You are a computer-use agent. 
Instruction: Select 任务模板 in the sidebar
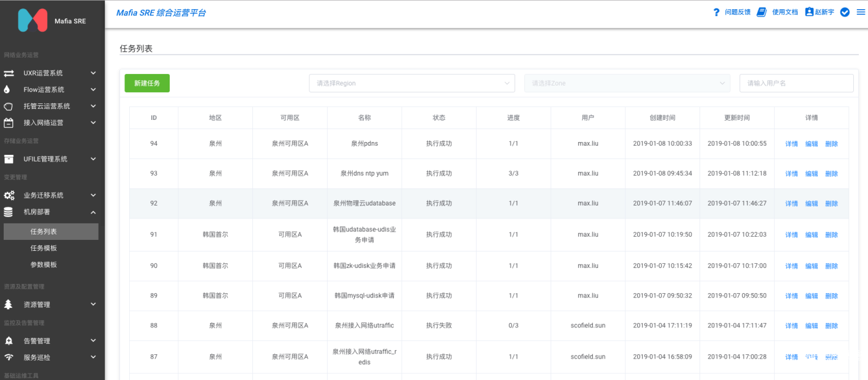[43, 248]
